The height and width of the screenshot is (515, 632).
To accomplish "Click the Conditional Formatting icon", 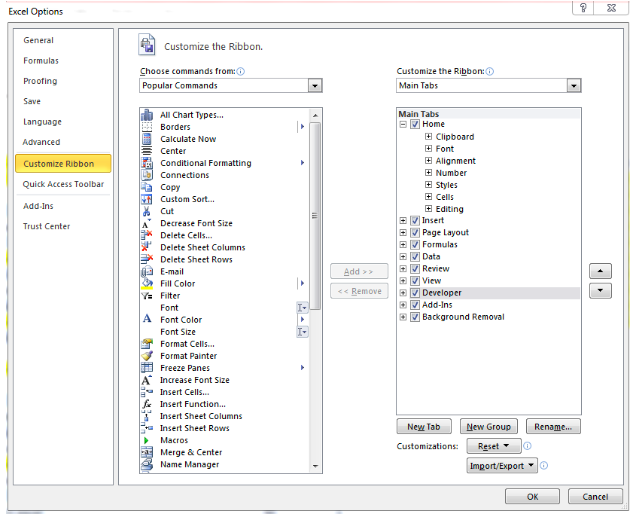I will 147,163.
